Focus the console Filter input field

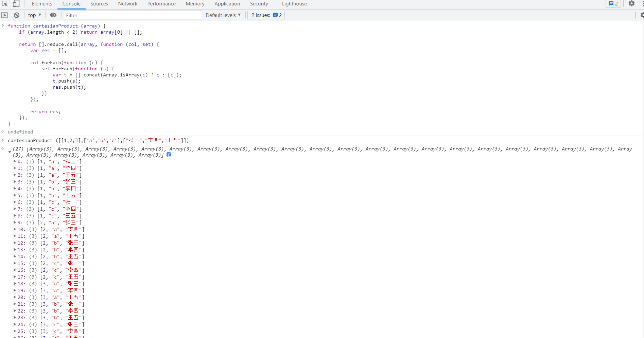133,15
